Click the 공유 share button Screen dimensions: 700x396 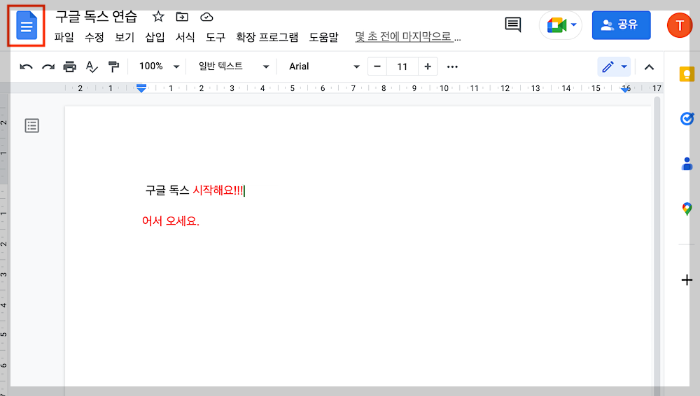[x=621, y=25]
